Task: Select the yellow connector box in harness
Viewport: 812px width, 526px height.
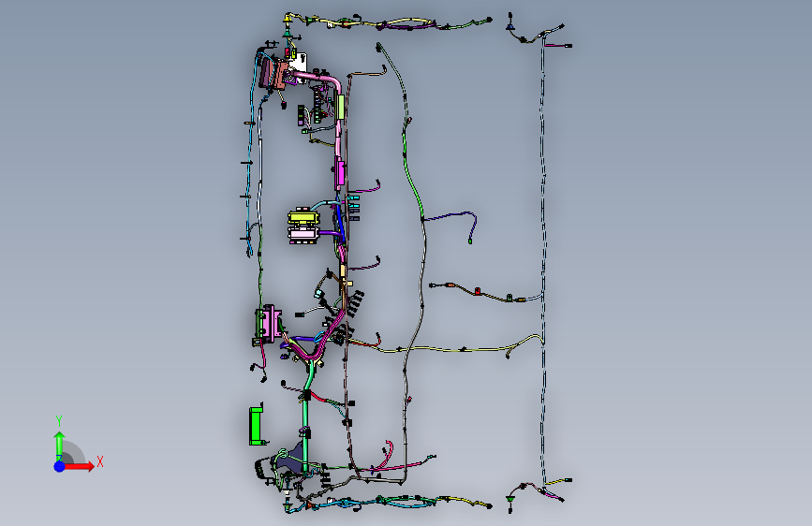Action: point(303,217)
